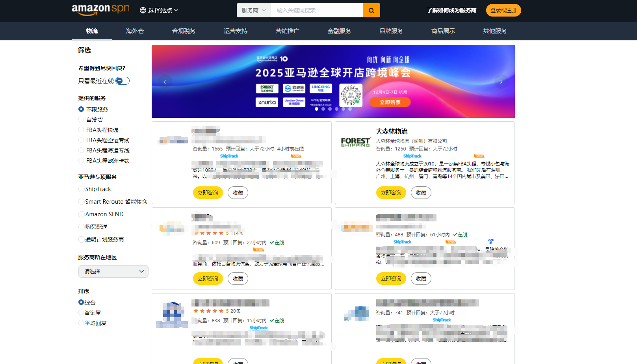Click ShipTrack badge on 大森林物流 listing
The image size is (637, 364).
coord(412,156)
